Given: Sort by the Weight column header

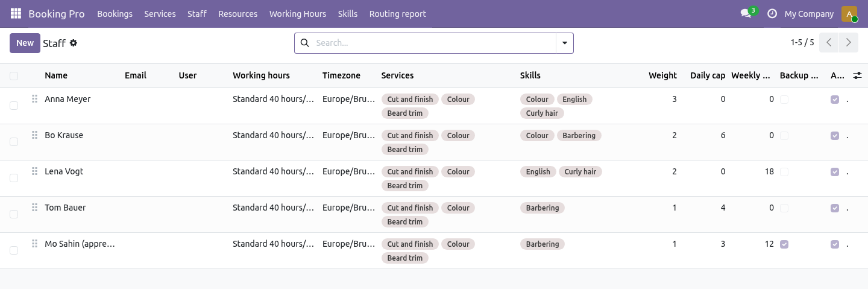Looking at the screenshot, I should point(662,75).
